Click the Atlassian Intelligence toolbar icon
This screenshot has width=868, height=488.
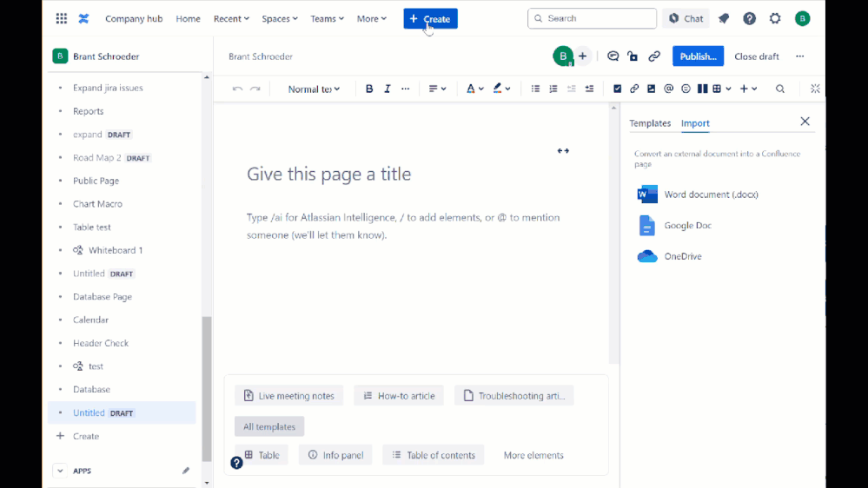click(x=815, y=89)
